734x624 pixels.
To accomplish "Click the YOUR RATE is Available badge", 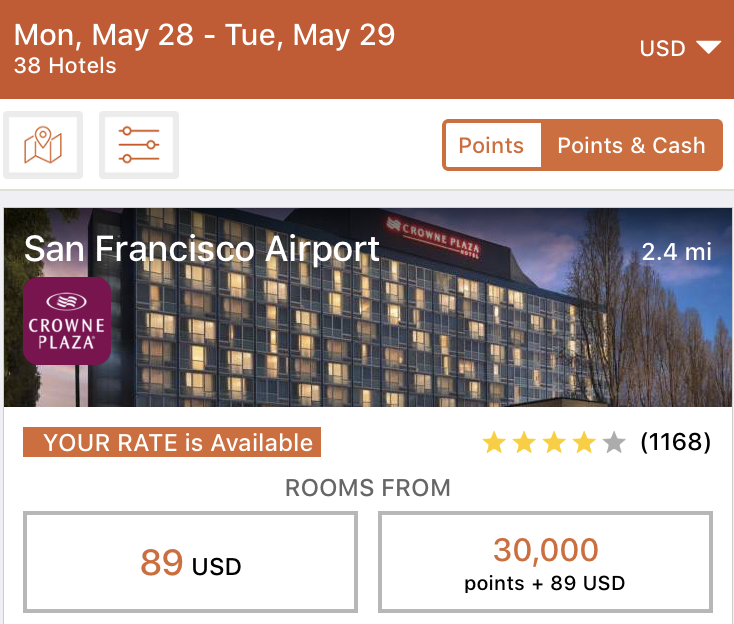I will [x=172, y=442].
